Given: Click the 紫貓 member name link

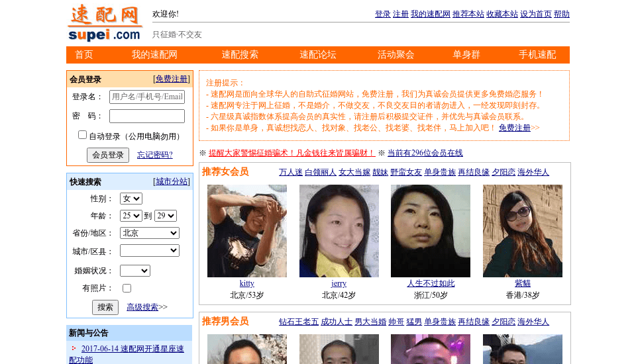Looking at the screenshot, I should pos(523,283).
